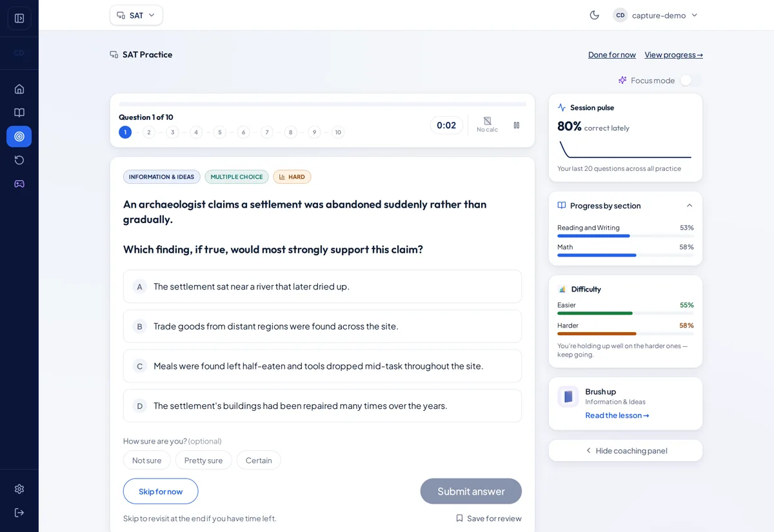This screenshot has width=774, height=532.
Task: Click the Harder difficulty bar
Action: tap(626, 334)
